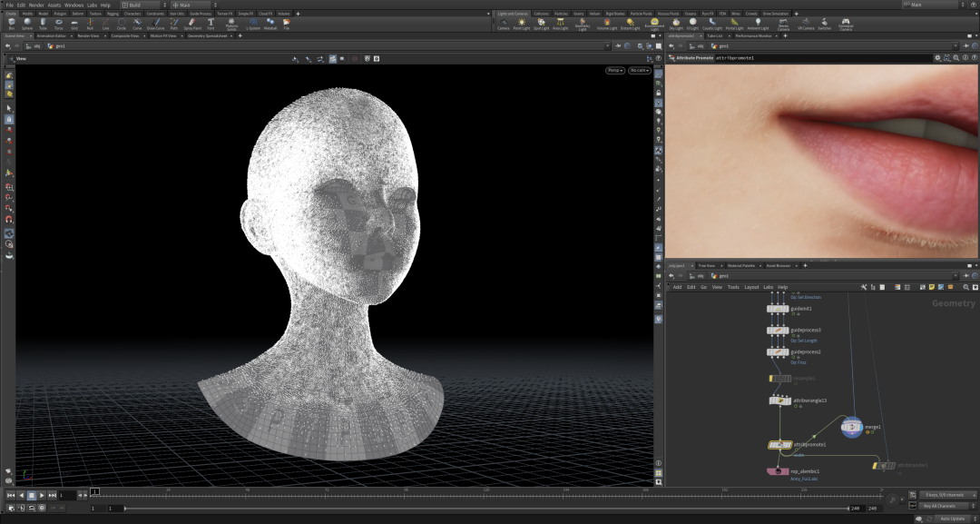
Task: Select the Spray Paint shelf tool
Action: click(x=192, y=24)
